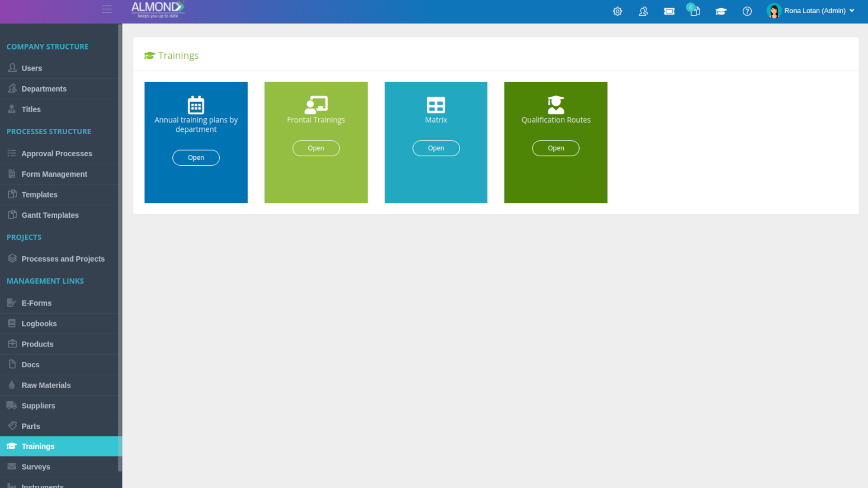Click the hamburger menu icon in header
Viewport: 868px width, 488px height.
coord(107,9)
